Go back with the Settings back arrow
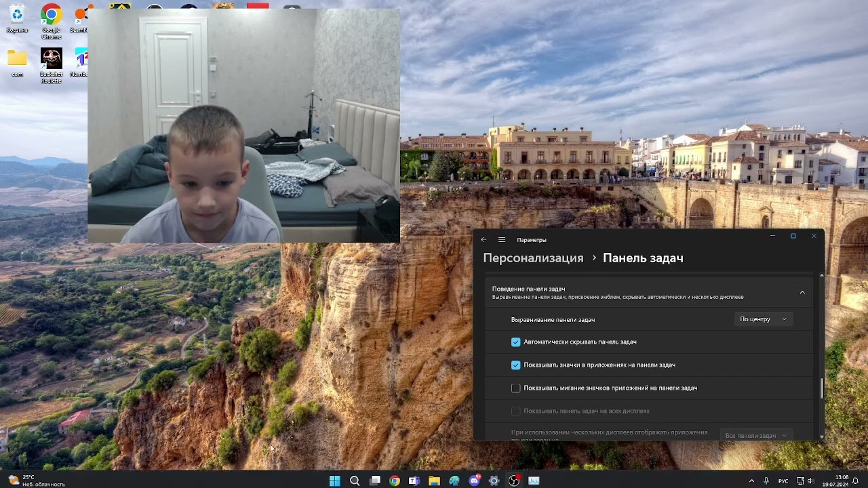This screenshot has width=868, height=488. pos(484,239)
